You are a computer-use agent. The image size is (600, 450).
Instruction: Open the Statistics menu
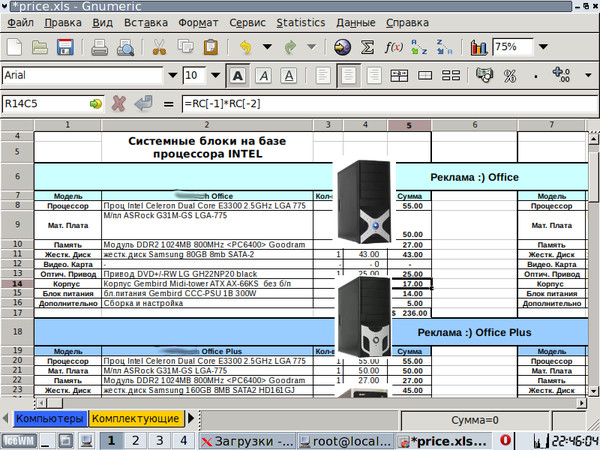pyautogui.click(x=301, y=23)
